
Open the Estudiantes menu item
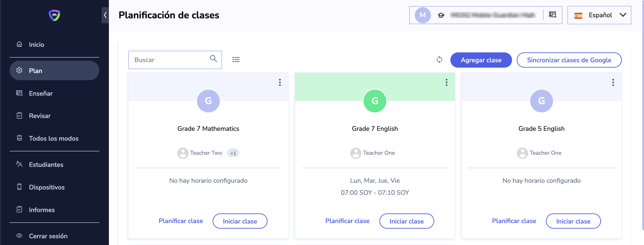46,165
